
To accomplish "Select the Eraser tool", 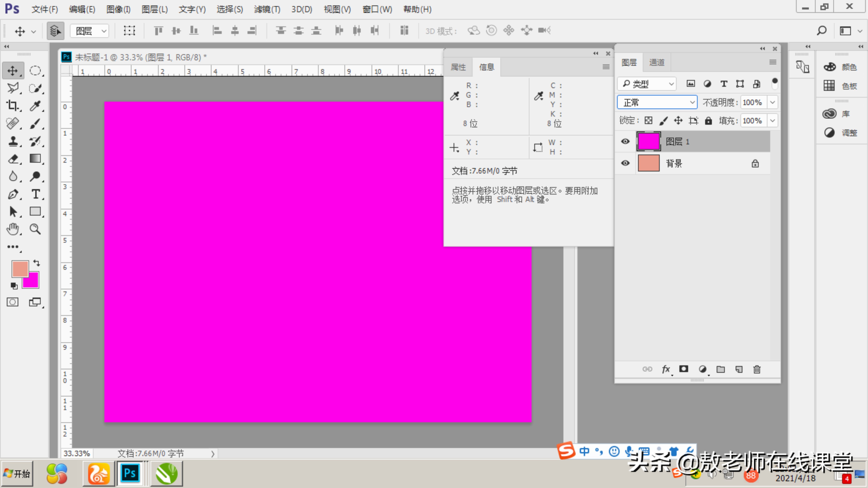I will (x=13, y=159).
